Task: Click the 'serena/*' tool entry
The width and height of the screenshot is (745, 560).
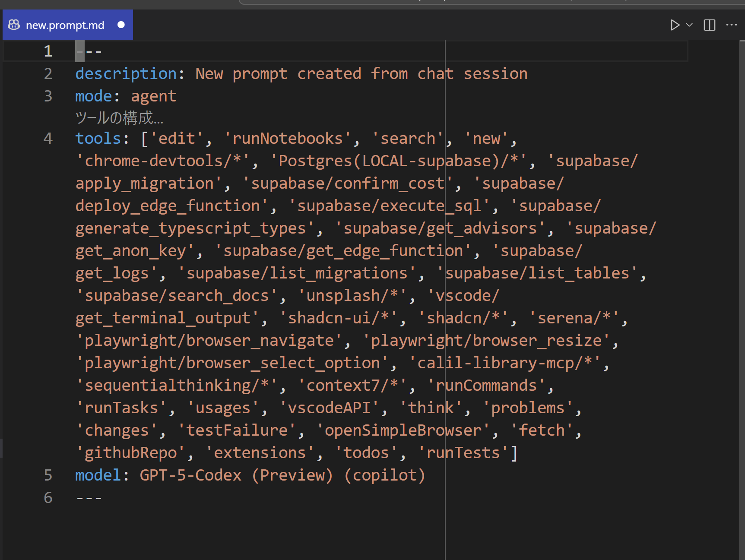Action: pos(574,318)
